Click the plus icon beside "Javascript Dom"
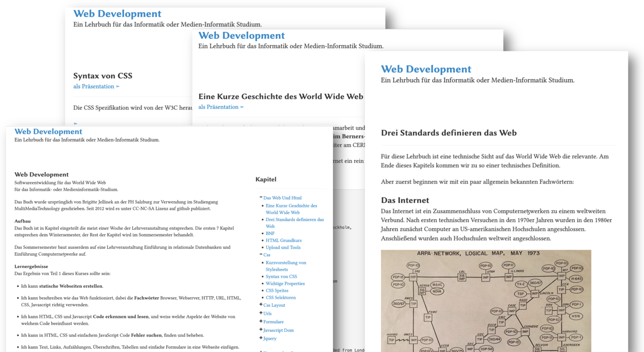 [261, 330]
